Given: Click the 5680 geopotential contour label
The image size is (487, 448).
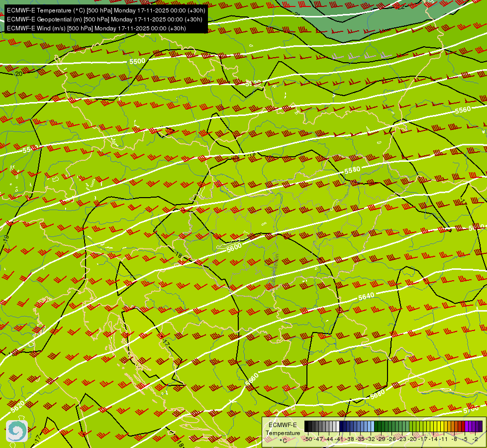Looking at the screenshot, I should (x=378, y=395).
